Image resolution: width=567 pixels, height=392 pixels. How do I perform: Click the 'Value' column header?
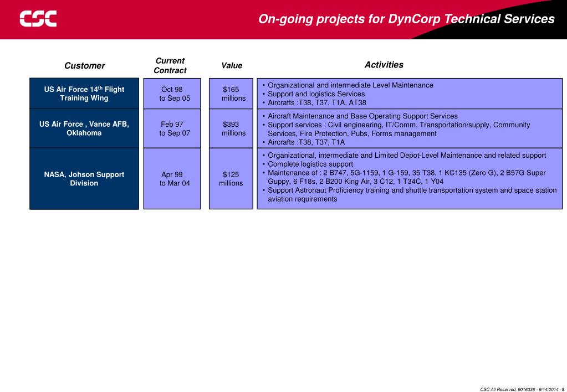coord(232,65)
